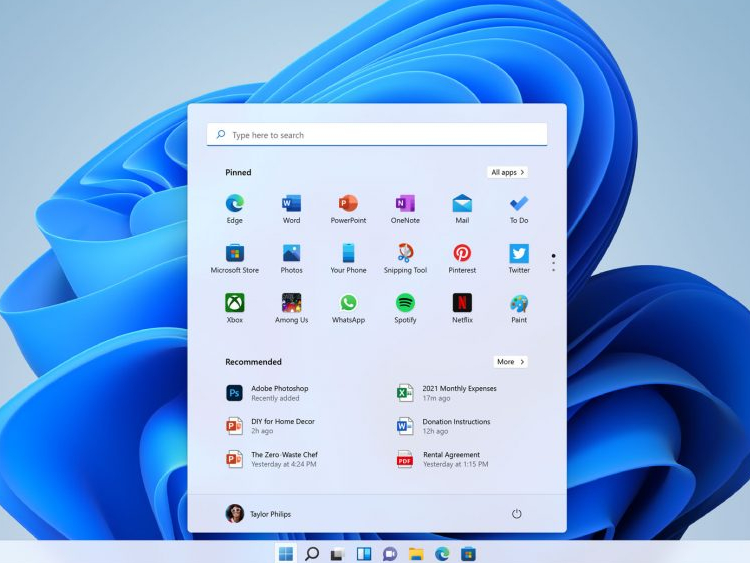Viewport: 750px width, 563px height.
Task: Open Search from the taskbar
Action: coord(312,554)
